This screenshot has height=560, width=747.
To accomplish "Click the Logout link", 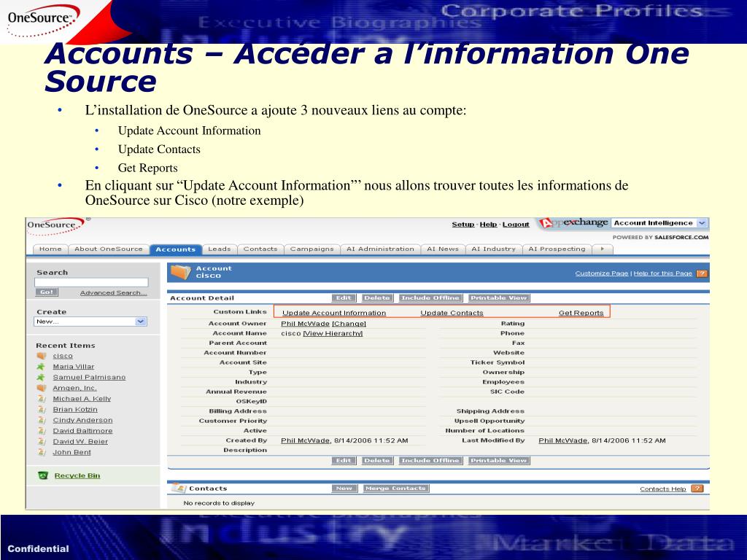I will click(x=516, y=225).
